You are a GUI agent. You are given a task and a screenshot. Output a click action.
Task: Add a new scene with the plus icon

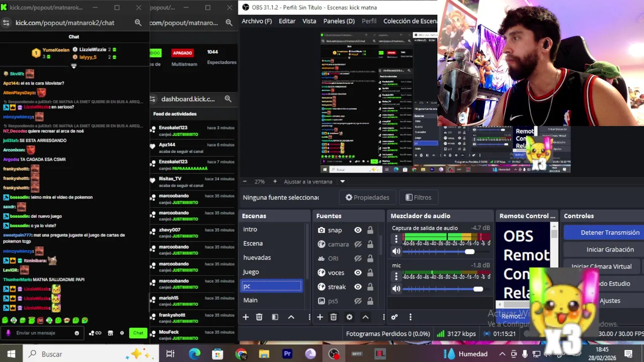(x=246, y=317)
